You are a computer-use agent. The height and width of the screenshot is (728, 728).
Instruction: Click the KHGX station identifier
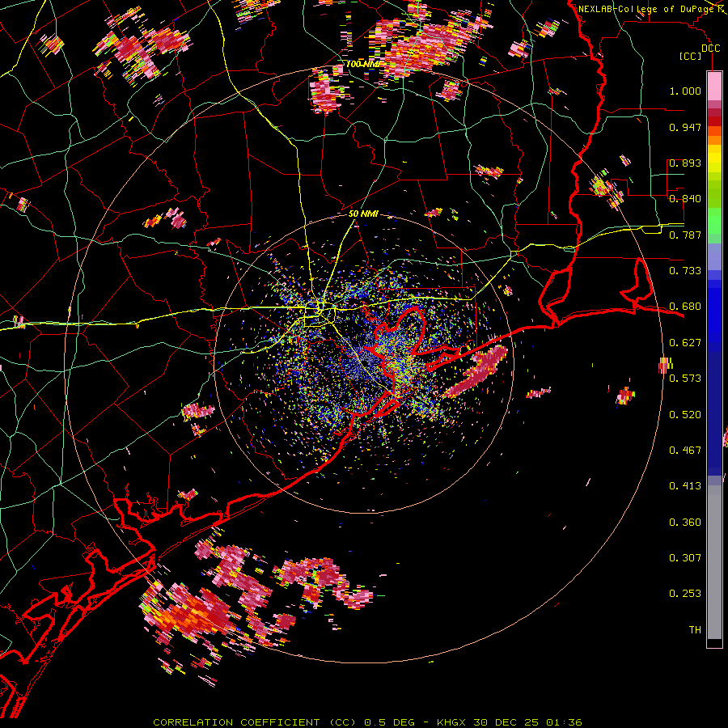451,722
